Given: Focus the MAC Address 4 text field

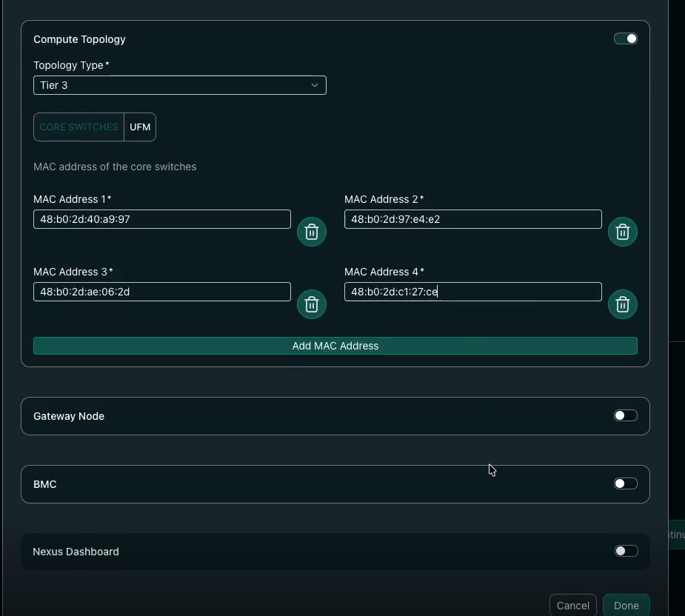Looking at the screenshot, I should 472,292.
